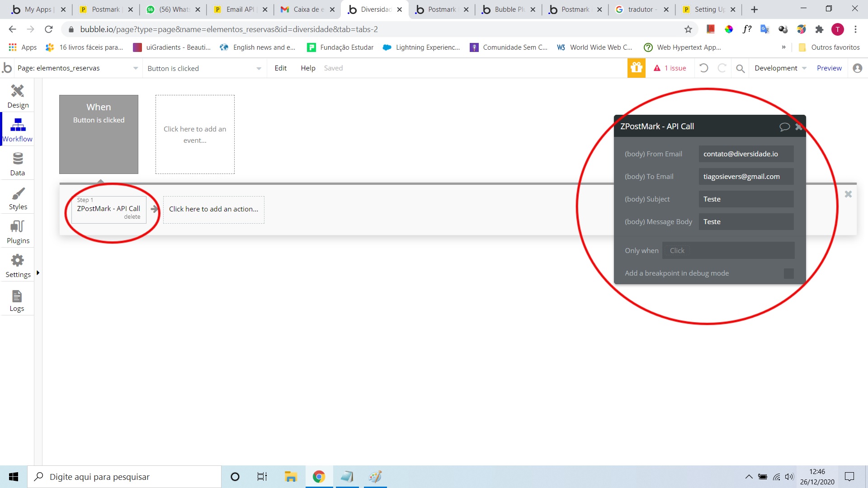Viewport: 868px width, 488px height.
Task: Click here to add an action
Action: [x=213, y=209]
